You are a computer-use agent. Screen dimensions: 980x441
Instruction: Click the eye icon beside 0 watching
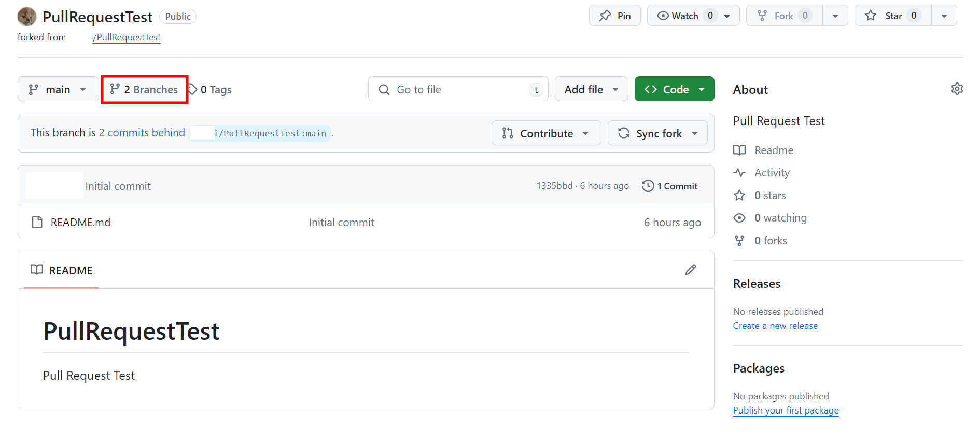[739, 218]
